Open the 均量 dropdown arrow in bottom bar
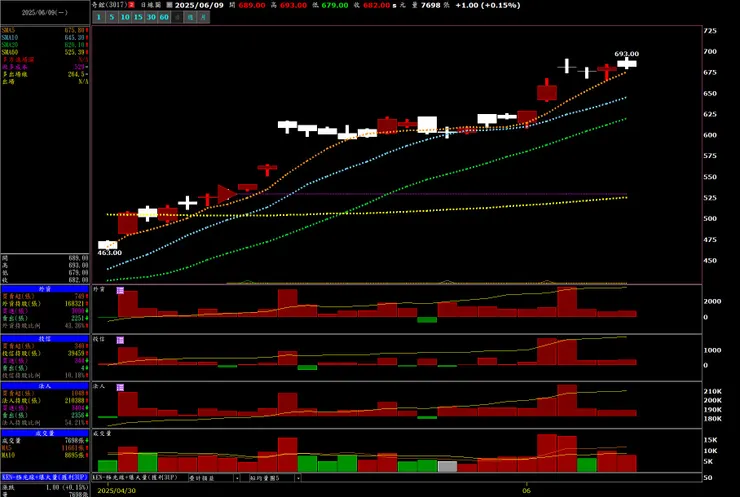Image resolution: width=740 pixels, height=497 pixels. 298,478
